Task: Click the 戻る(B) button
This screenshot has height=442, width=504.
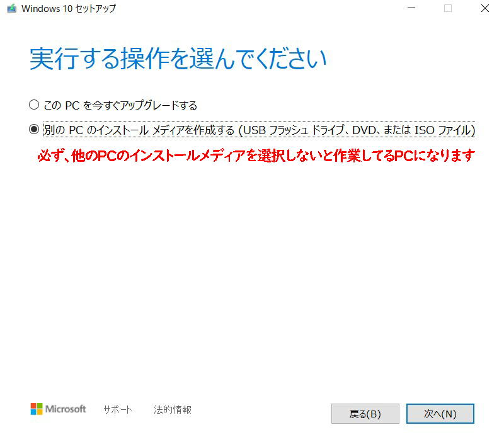Action: click(365, 414)
